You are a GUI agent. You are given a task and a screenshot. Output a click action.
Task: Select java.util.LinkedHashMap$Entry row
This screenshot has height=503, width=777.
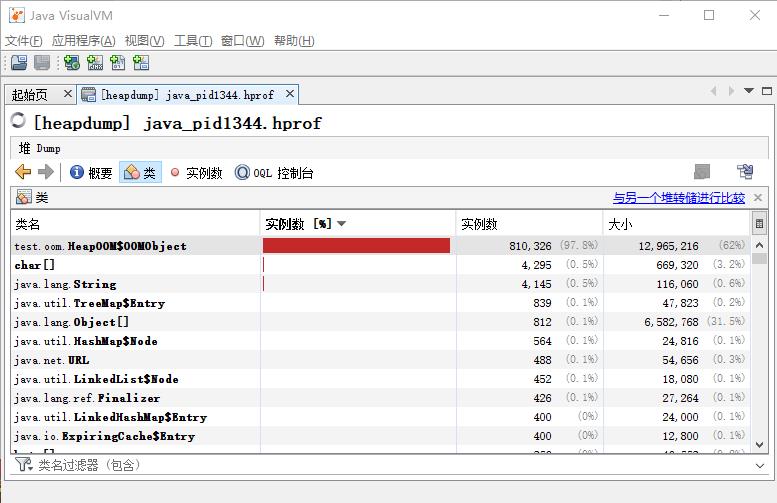pos(381,417)
